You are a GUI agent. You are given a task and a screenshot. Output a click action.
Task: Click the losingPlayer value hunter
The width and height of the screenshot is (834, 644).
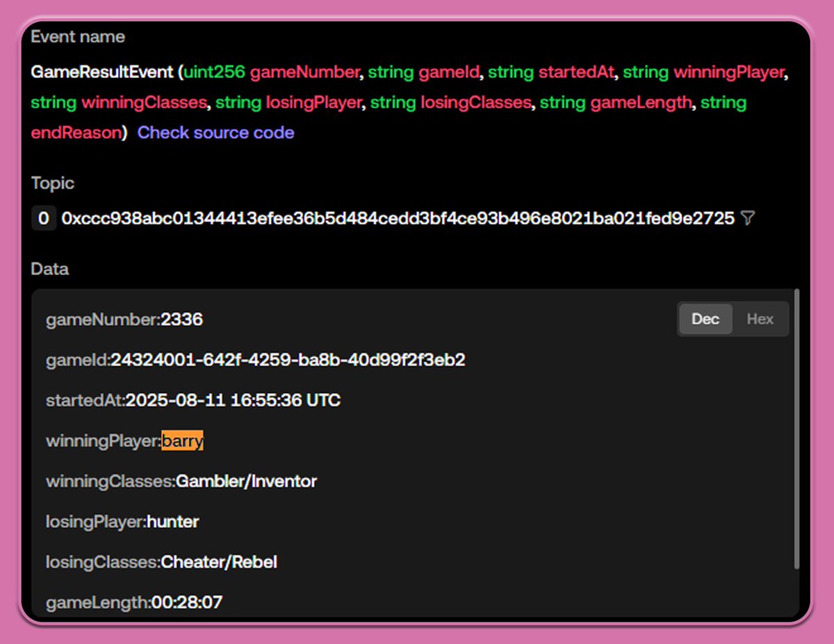pos(172,521)
